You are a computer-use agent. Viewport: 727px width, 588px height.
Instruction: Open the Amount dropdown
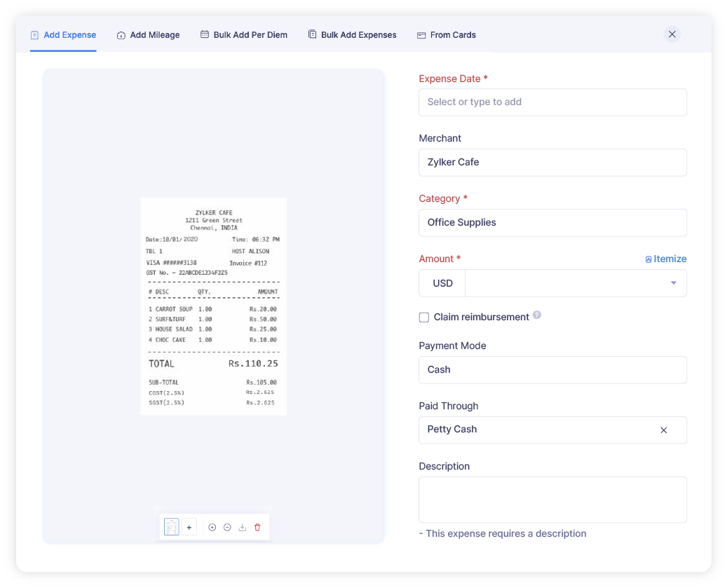point(672,283)
